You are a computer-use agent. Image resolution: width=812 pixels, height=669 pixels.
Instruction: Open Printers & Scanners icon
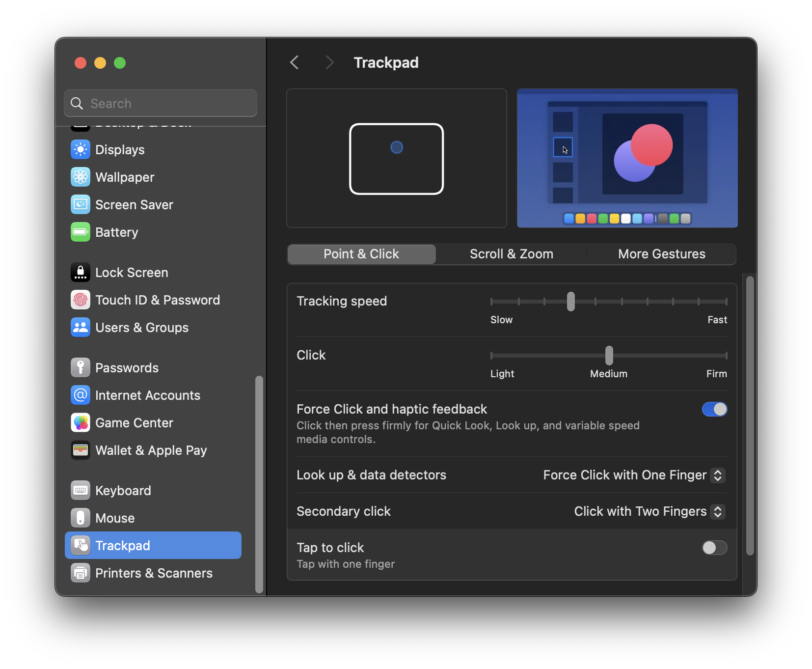(81, 573)
